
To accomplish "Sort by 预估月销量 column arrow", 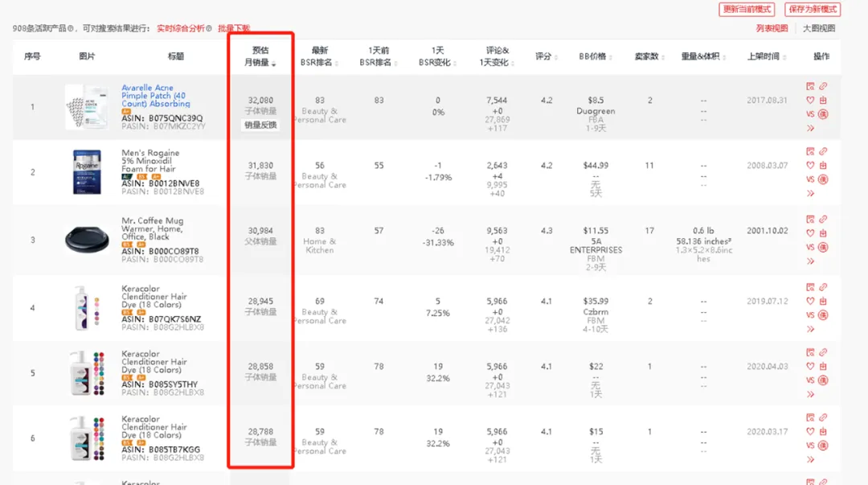I will click(274, 64).
